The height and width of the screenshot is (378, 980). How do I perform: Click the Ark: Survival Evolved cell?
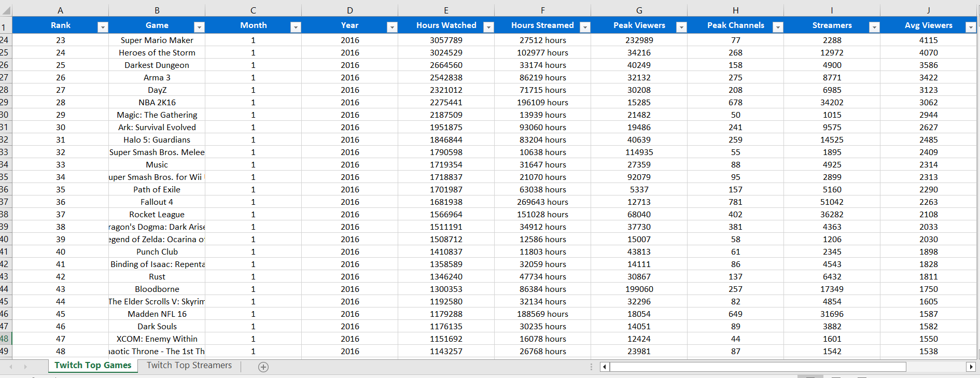(157, 127)
